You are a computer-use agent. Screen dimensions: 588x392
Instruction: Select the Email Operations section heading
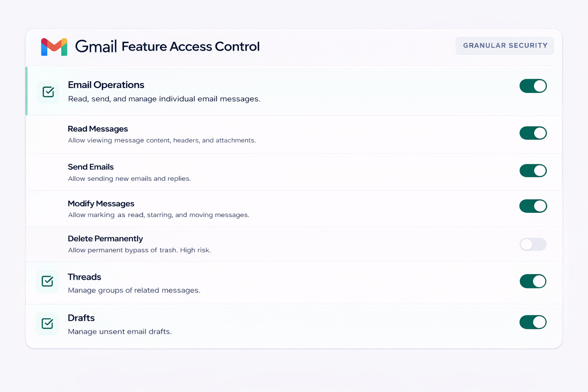(106, 85)
